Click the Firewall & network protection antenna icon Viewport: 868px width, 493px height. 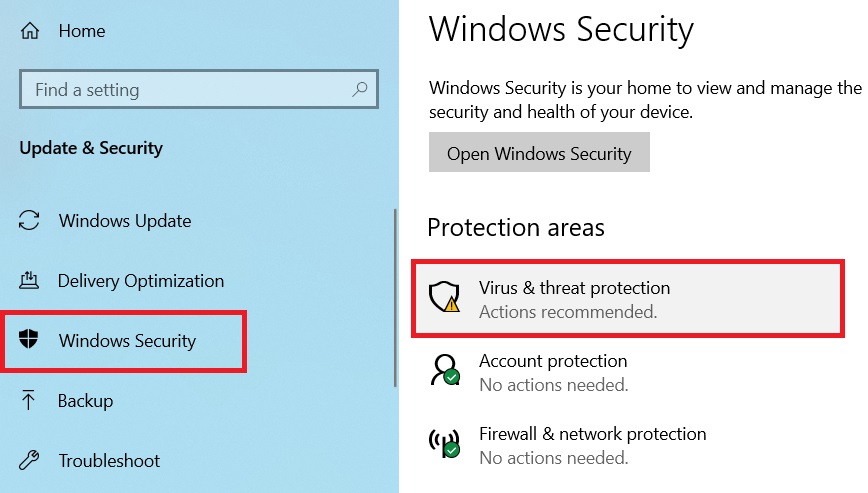coord(443,444)
